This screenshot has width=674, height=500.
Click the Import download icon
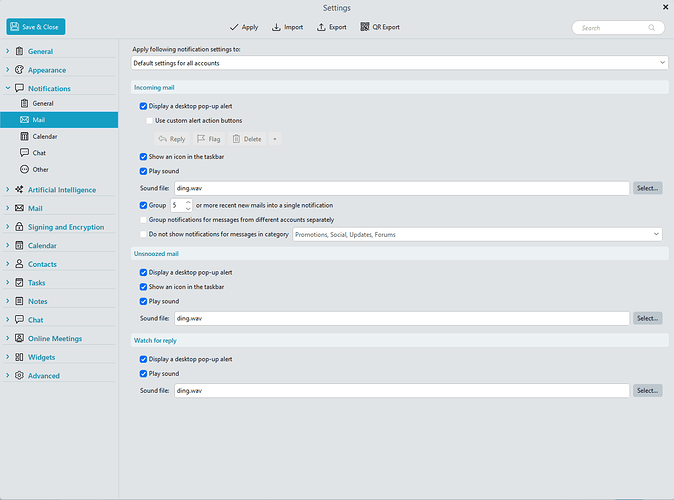276,27
